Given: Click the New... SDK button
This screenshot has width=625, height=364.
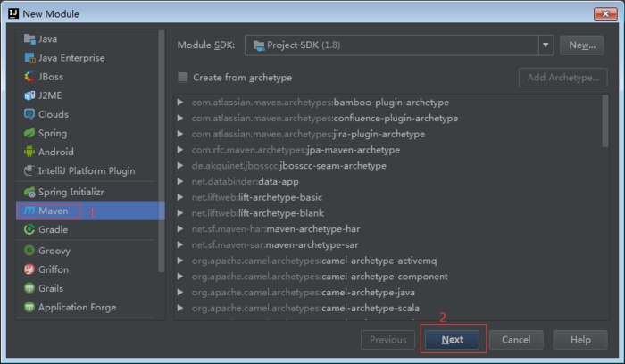Looking at the screenshot, I should [x=582, y=45].
